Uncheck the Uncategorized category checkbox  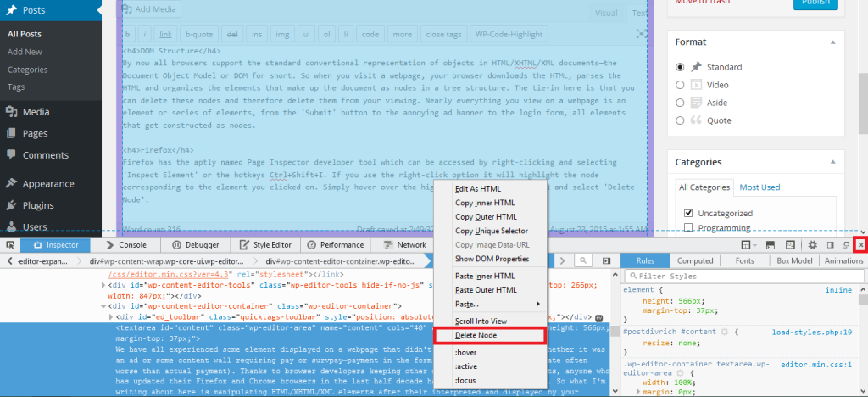688,213
